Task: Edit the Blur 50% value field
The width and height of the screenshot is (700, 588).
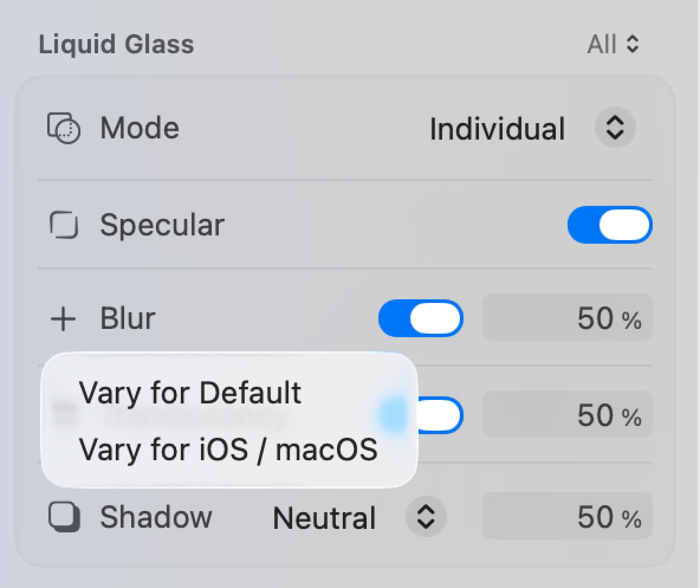Action: [566, 318]
